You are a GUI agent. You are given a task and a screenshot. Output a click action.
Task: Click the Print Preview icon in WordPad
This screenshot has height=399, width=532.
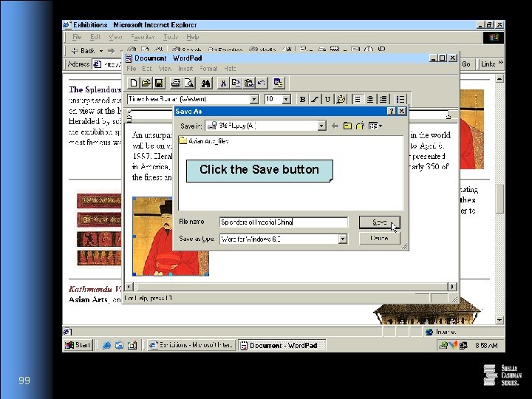pos(188,83)
